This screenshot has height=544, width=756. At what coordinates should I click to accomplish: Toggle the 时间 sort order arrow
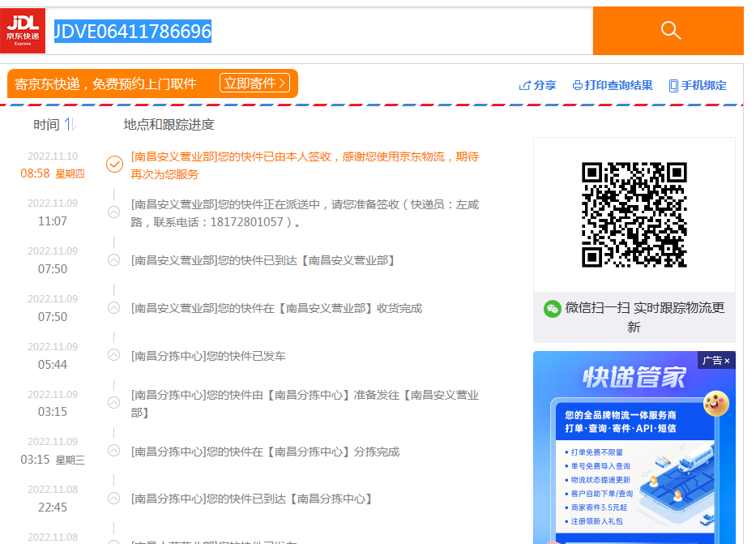coord(70,124)
